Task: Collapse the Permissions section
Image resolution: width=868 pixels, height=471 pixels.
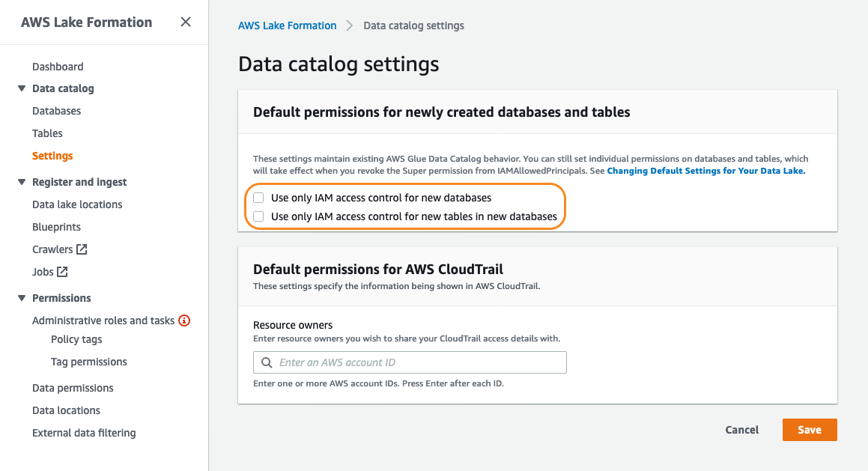Action: coord(22,298)
